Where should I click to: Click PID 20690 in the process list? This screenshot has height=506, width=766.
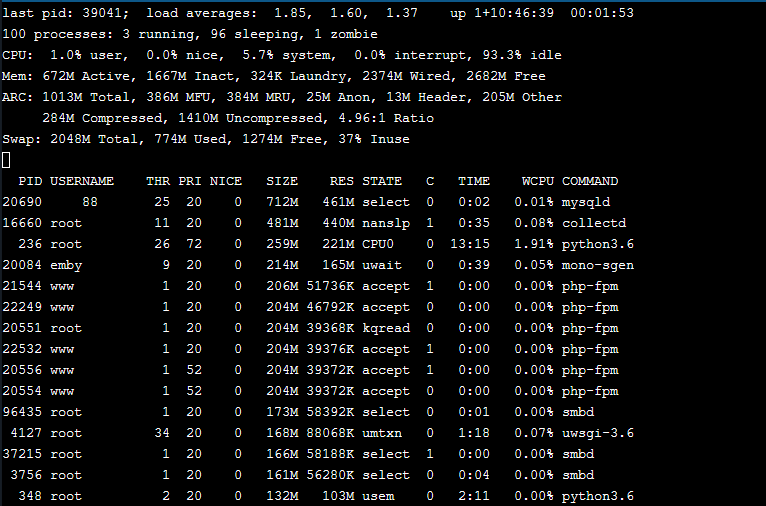pyautogui.click(x=22, y=202)
